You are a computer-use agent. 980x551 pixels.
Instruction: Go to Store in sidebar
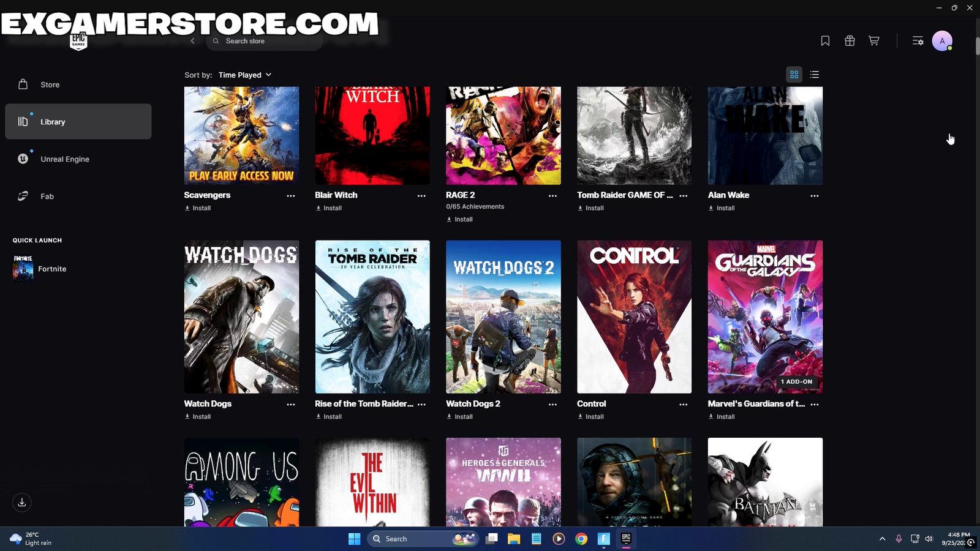click(78, 84)
